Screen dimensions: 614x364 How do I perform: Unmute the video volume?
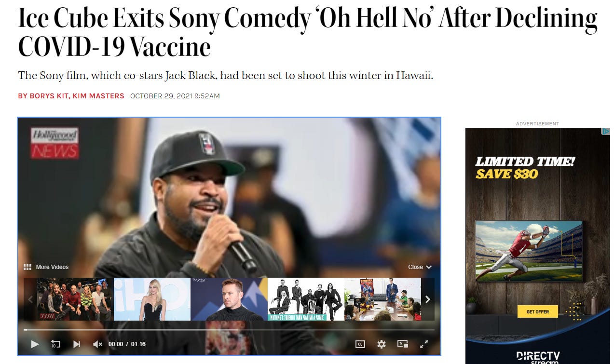tap(97, 344)
